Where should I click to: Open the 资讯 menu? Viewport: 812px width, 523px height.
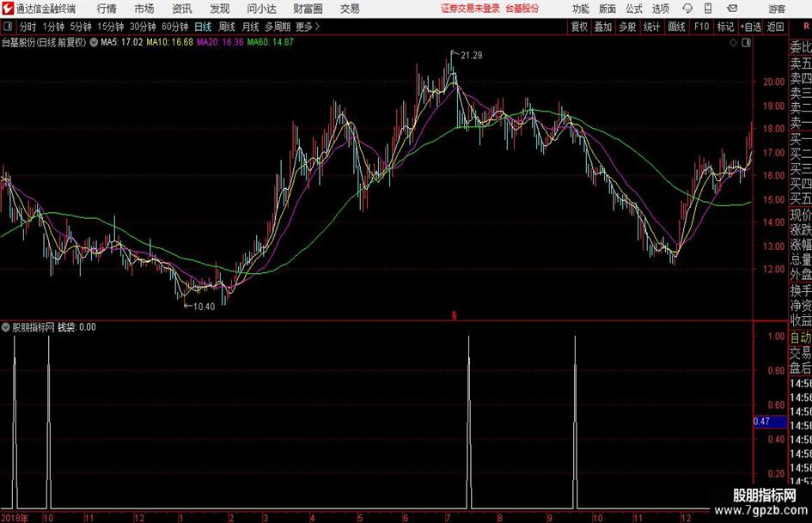point(182,9)
